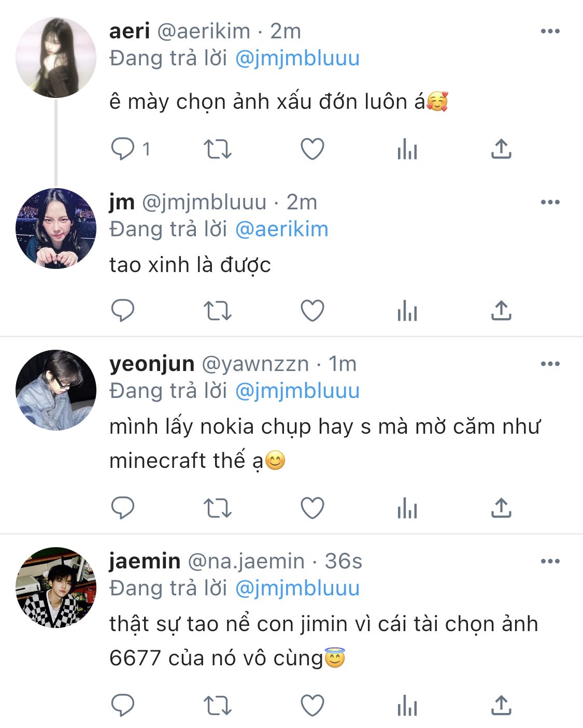Open three-dot menu on jaemin's tweet
583x728 pixels.
[550, 561]
